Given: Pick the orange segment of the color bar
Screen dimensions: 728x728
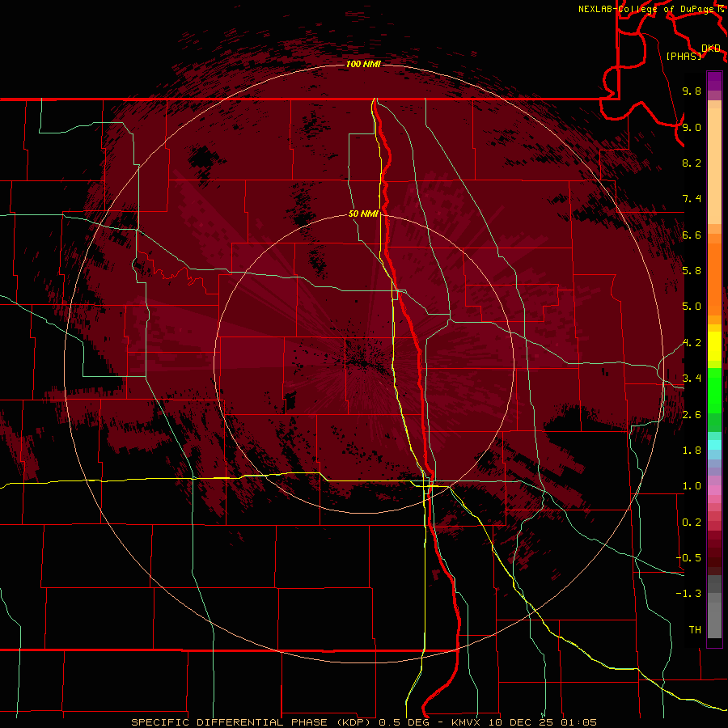Looking at the screenshot, I should pos(714,279).
